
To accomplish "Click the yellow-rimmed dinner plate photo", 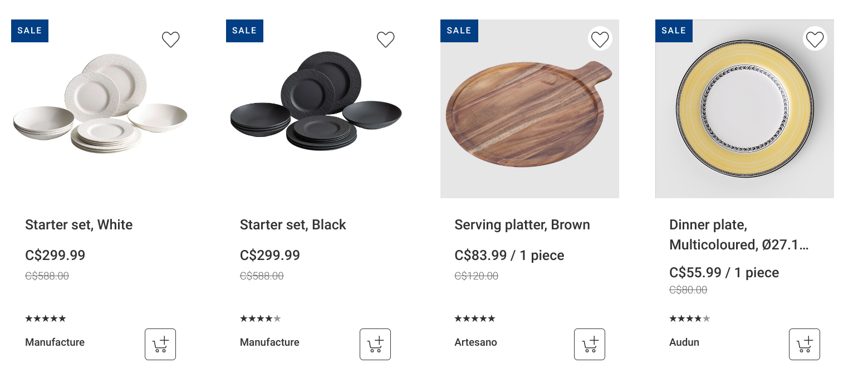I will 744,109.
